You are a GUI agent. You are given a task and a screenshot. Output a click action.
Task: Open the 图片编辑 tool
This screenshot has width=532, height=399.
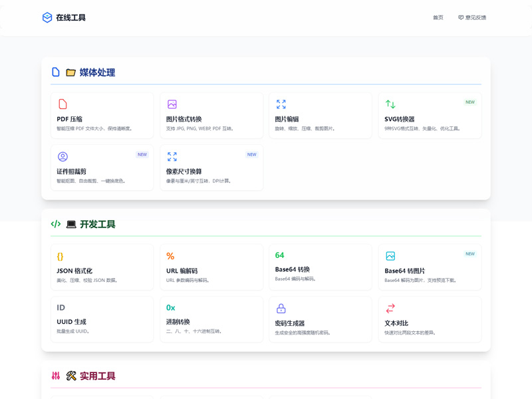321,115
